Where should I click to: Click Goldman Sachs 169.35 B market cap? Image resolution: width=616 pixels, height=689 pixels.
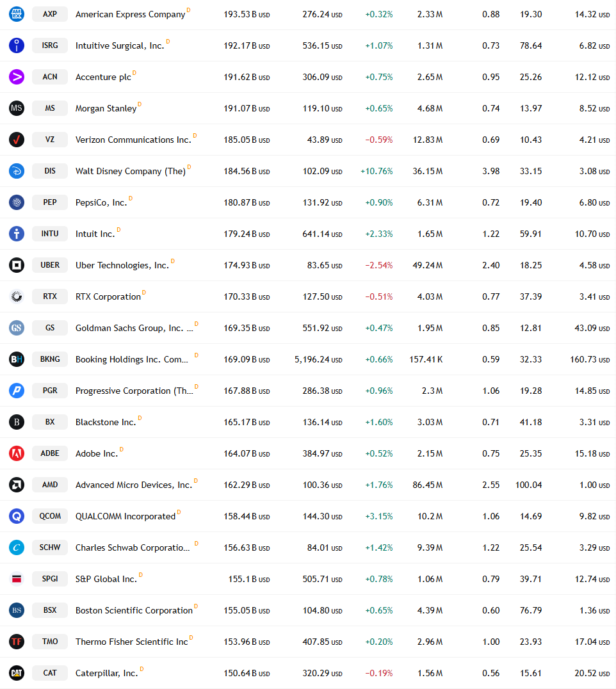coord(247,328)
